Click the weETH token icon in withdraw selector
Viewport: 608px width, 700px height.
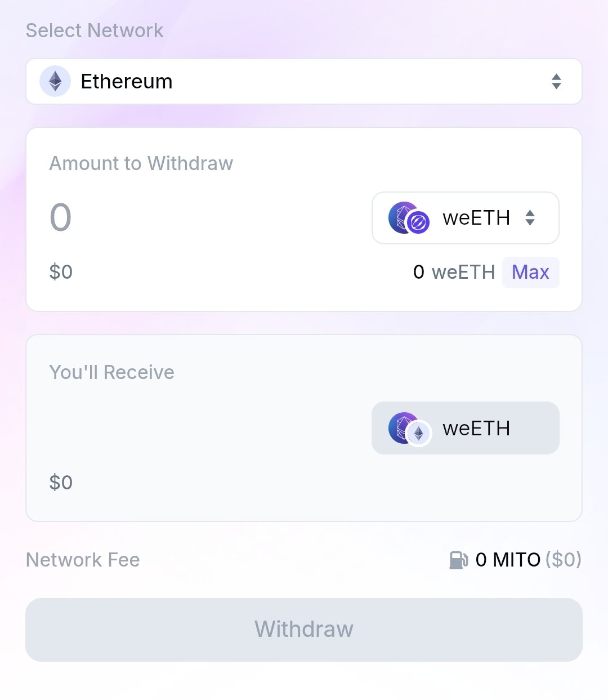(409, 218)
